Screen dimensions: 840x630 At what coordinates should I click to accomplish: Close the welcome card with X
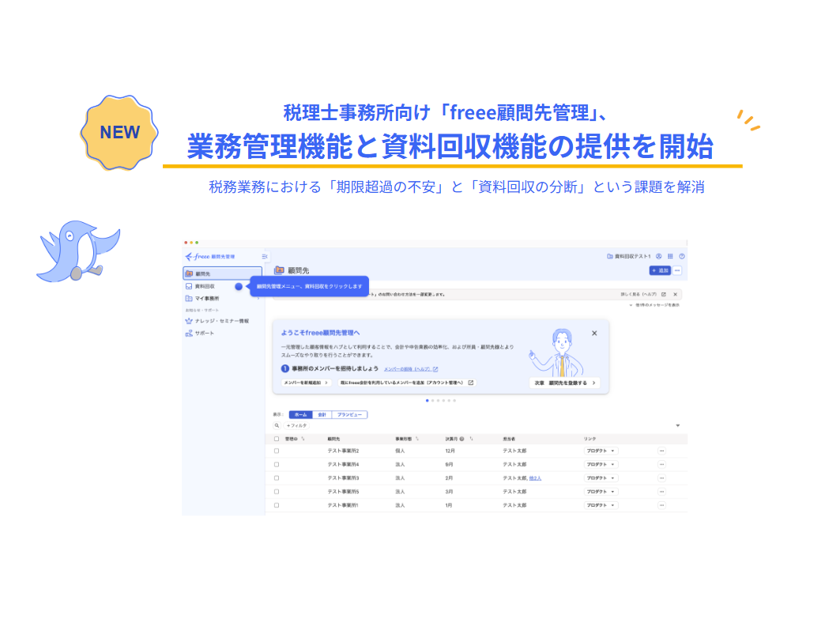pyautogui.click(x=594, y=334)
